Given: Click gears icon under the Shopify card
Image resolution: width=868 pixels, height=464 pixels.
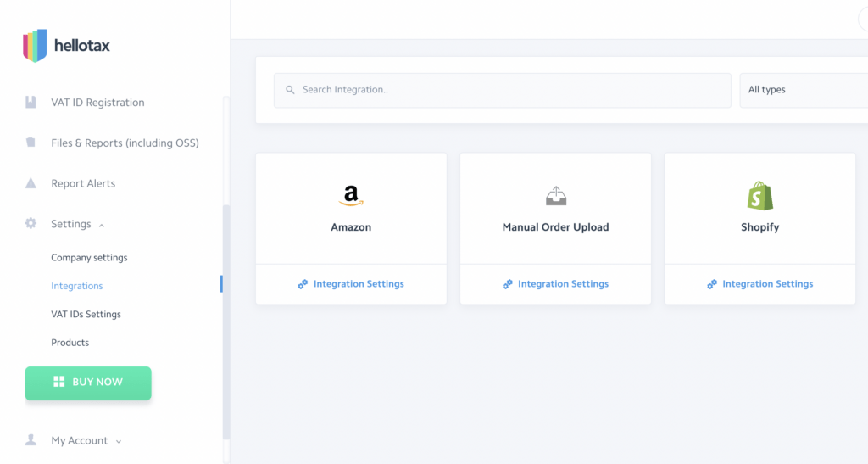Looking at the screenshot, I should [x=712, y=284].
